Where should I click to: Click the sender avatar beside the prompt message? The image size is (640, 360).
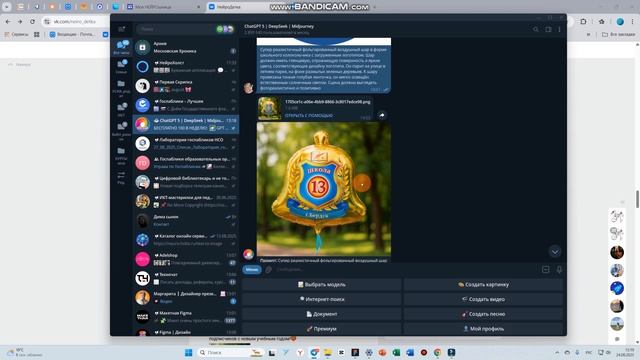click(x=249, y=88)
